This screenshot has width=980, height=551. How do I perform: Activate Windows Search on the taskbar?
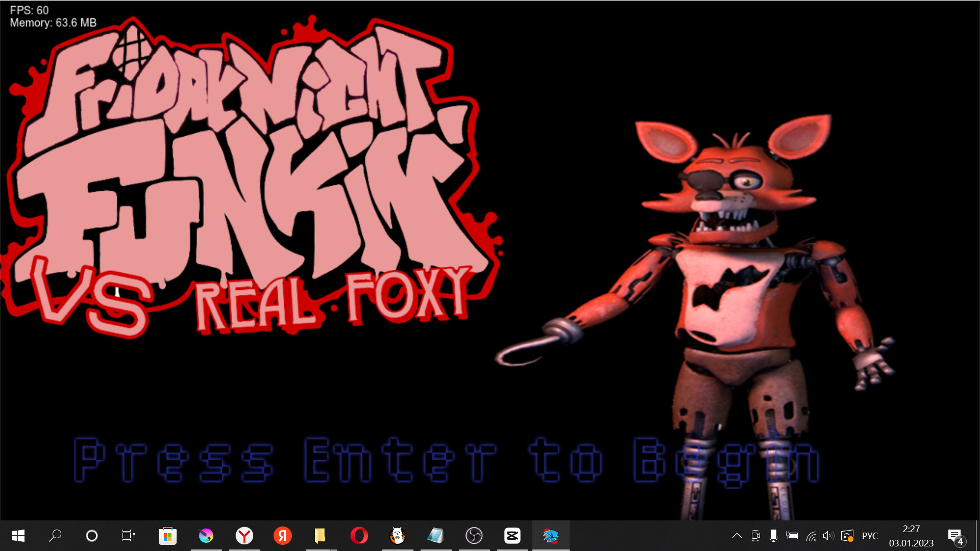click(55, 536)
